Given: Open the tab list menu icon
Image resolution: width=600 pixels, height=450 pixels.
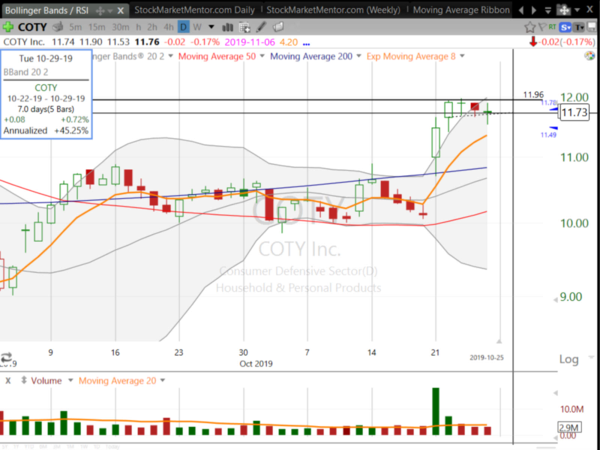Looking at the screenshot, I should point(548,10).
